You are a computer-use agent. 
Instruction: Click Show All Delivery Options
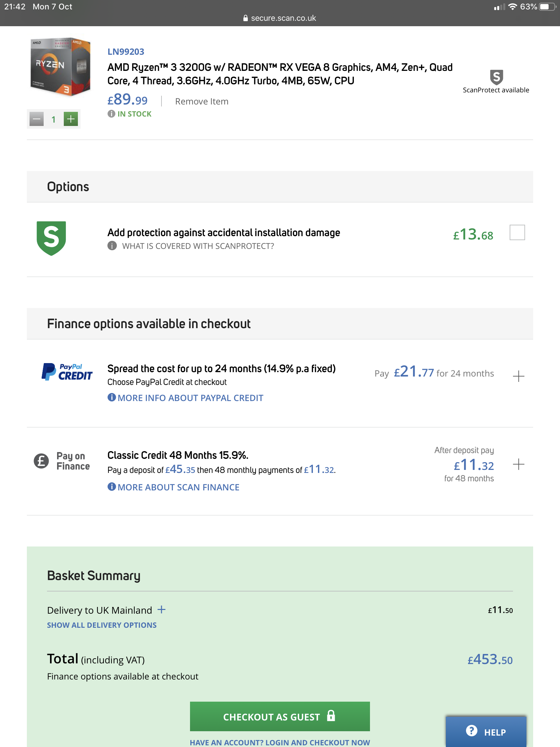(x=102, y=625)
